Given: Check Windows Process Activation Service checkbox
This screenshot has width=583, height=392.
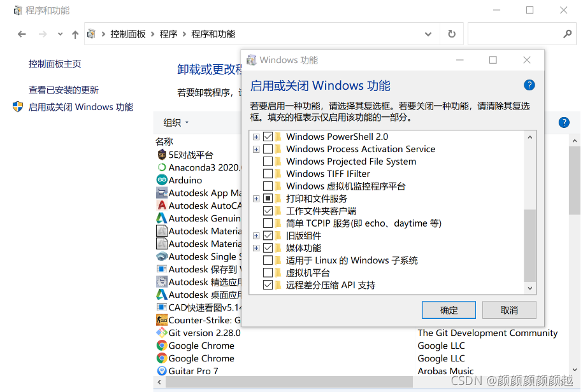Looking at the screenshot, I should [x=268, y=149].
